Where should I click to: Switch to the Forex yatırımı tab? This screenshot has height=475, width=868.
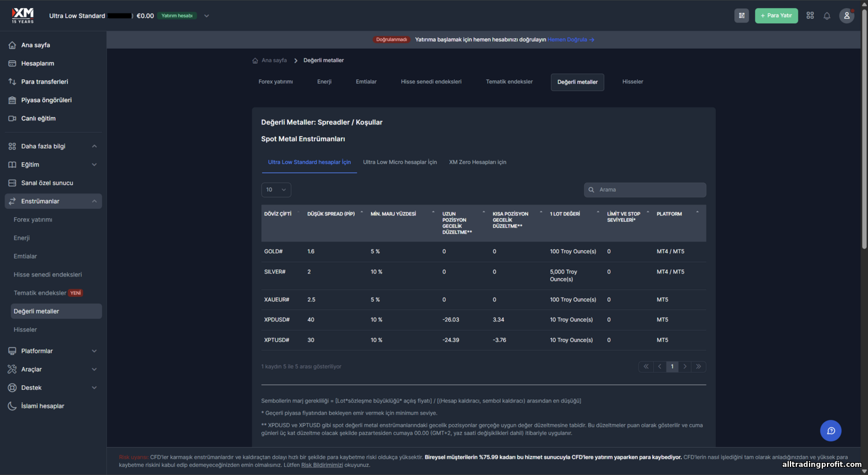pos(275,82)
